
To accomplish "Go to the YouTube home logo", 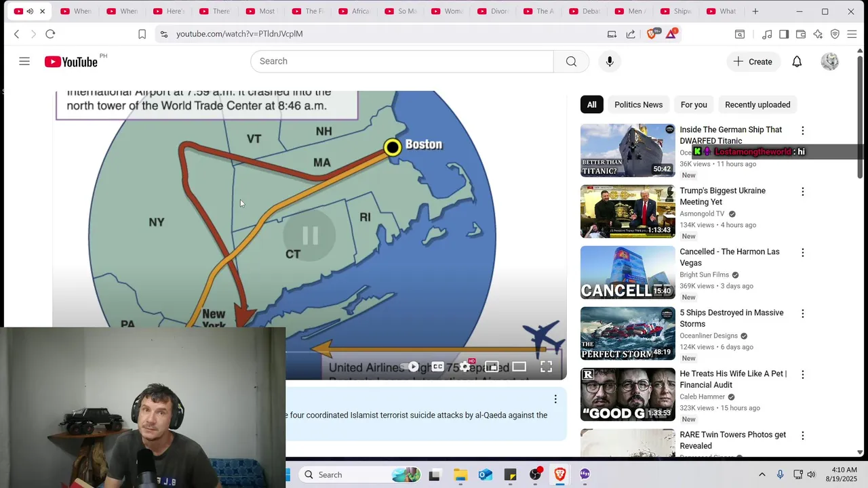I will click(x=71, y=62).
